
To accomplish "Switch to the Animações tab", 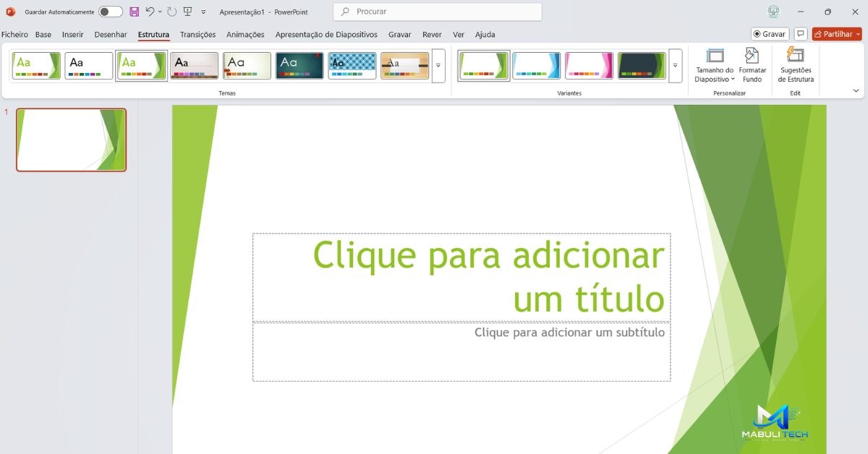I will tap(245, 35).
